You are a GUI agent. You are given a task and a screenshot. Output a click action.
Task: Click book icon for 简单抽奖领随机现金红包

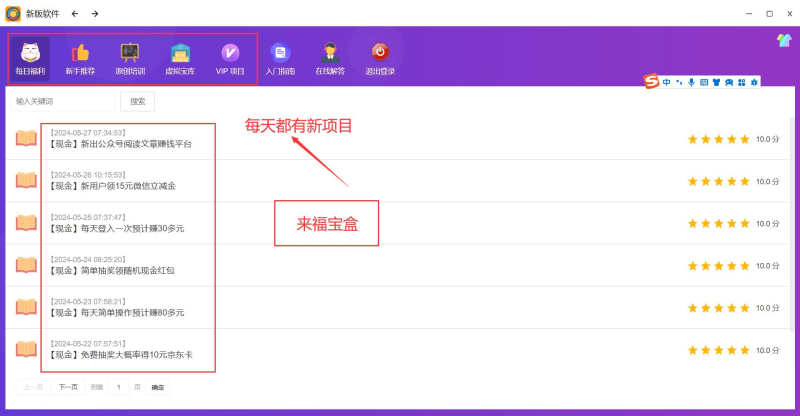click(26, 265)
